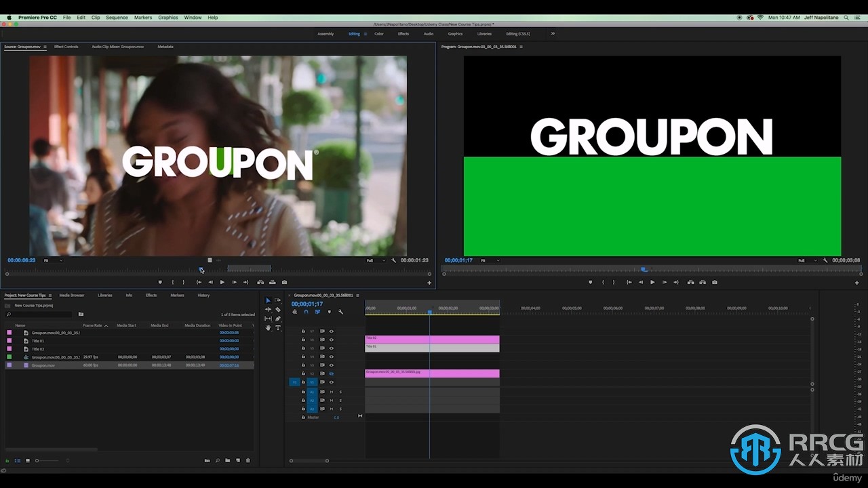
Task: Toggle V1 track output eye
Action: pyautogui.click(x=332, y=382)
